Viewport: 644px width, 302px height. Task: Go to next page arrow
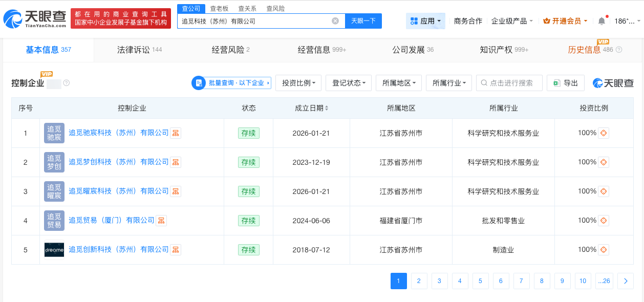626,281
